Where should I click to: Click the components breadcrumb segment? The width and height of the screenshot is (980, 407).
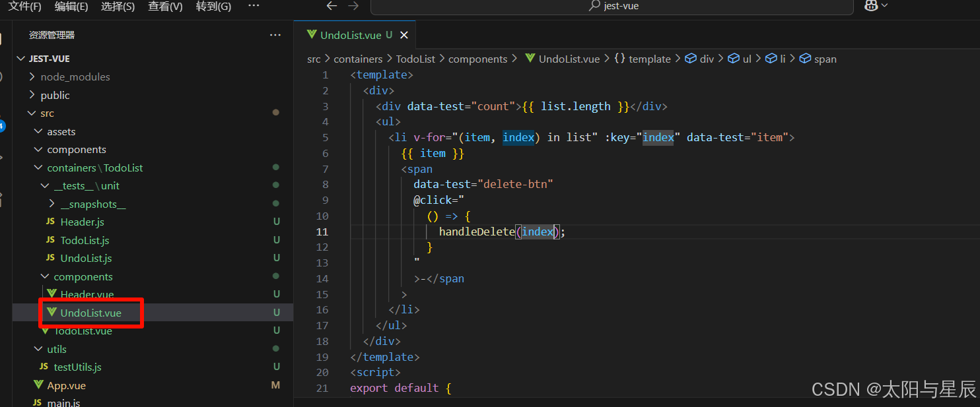pos(478,59)
